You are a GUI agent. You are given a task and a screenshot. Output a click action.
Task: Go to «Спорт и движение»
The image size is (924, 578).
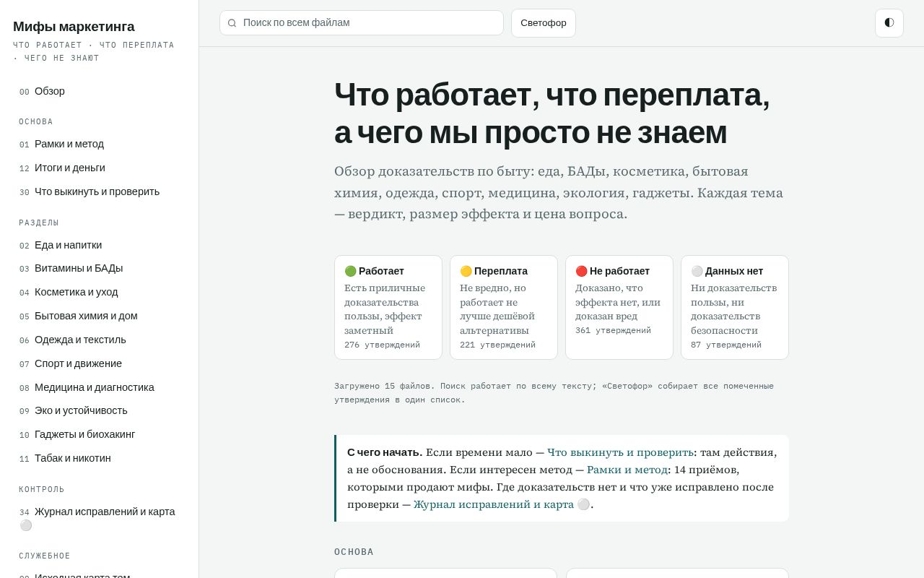click(99, 363)
